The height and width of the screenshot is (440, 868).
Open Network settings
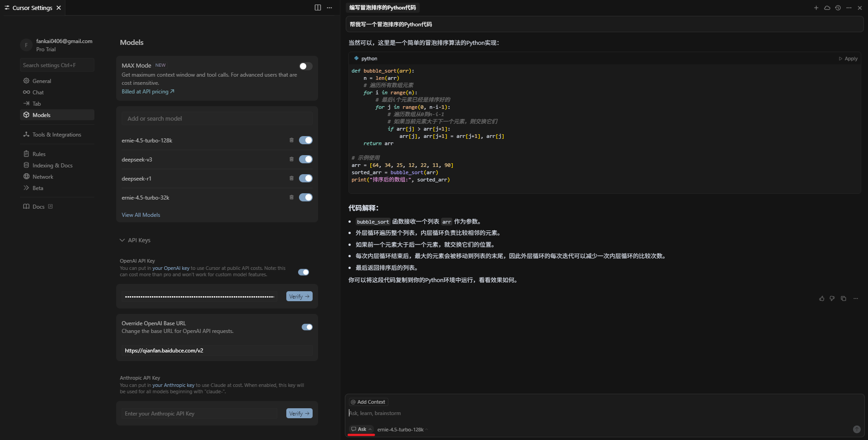click(x=57, y=176)
